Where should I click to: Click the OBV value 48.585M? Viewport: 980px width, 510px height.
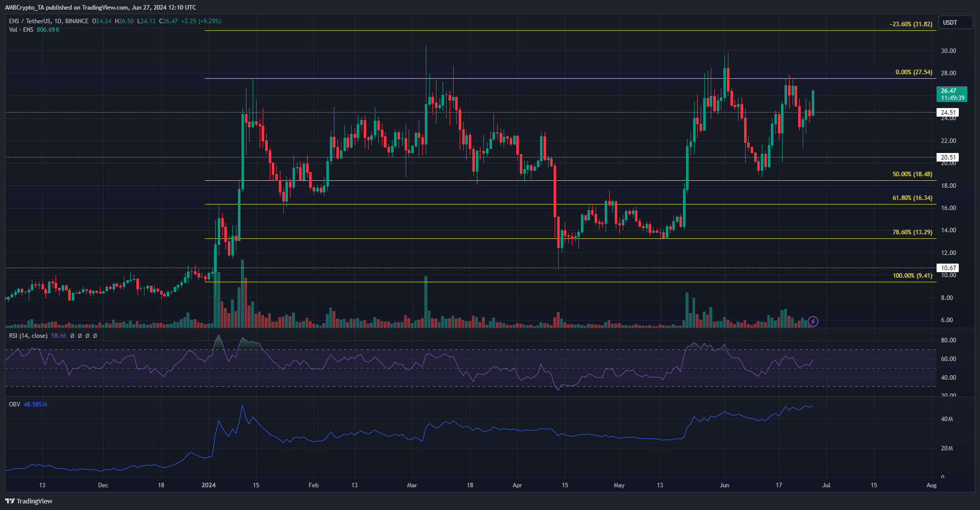click(35, 404)
